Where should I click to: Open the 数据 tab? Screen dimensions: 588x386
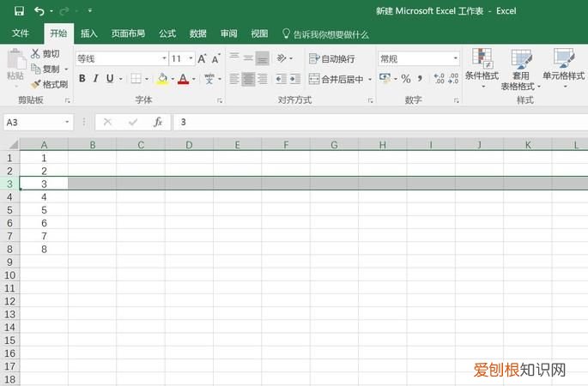(198, 33)
